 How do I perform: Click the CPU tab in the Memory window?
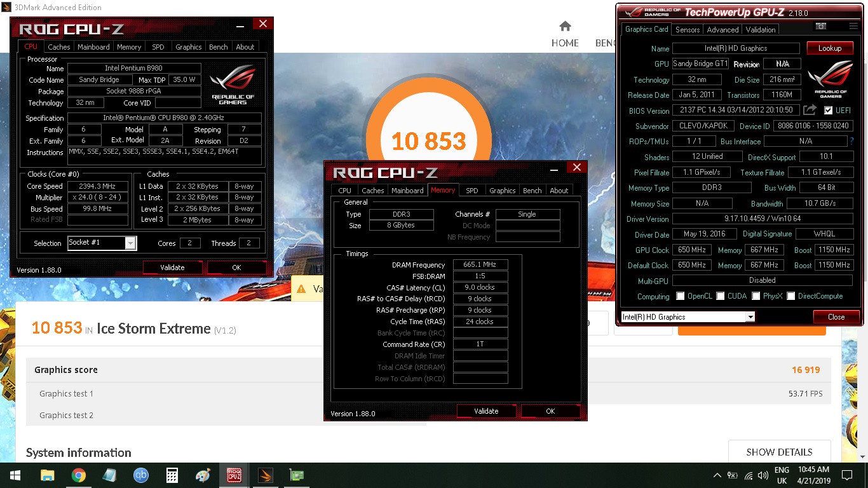[345, 190]
